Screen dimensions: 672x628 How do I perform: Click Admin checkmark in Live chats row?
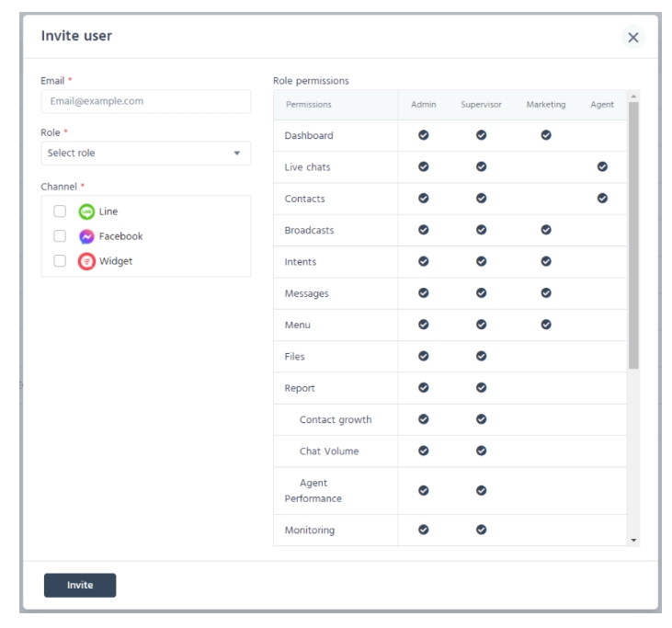coord(424,166)
